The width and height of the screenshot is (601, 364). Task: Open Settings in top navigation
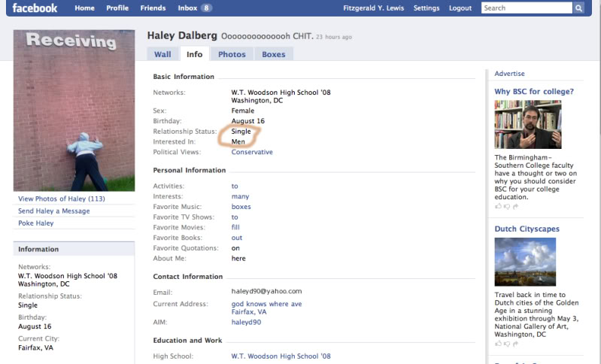point(426,8)
